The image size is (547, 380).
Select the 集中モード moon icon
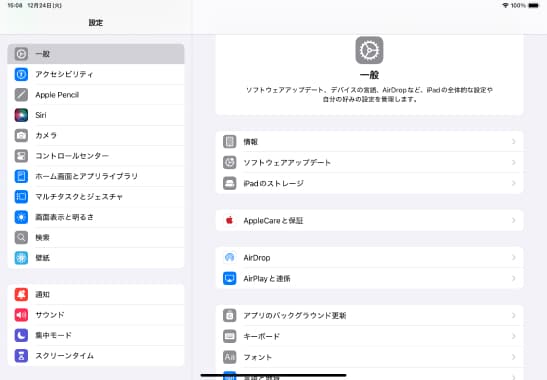click(21, 335)
